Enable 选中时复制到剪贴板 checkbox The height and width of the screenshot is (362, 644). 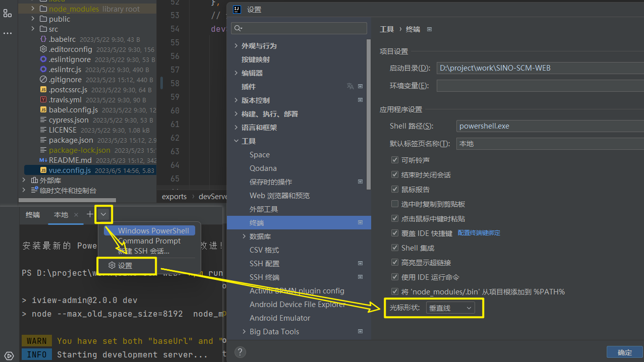tap(395, 204)
